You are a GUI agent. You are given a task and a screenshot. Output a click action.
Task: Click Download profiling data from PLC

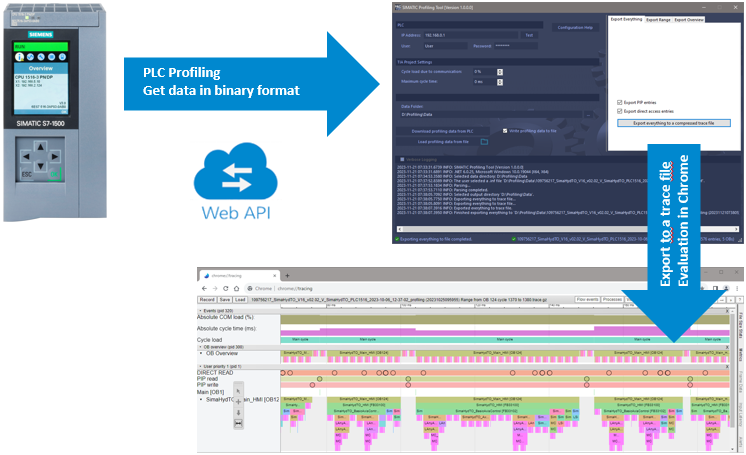pos(443,131)
